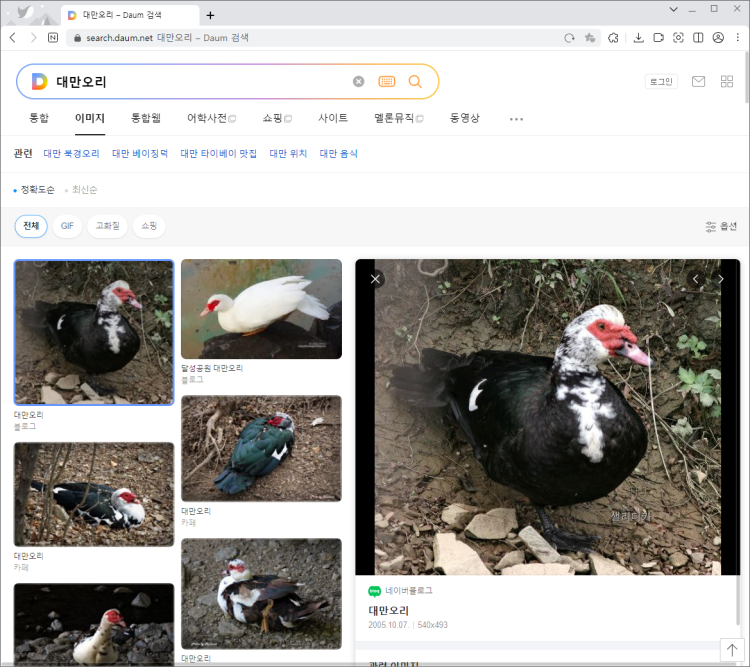Bookmark this page with the star icon
The height and width of the screenshot is (667, 750).
[x=590, y=38]
